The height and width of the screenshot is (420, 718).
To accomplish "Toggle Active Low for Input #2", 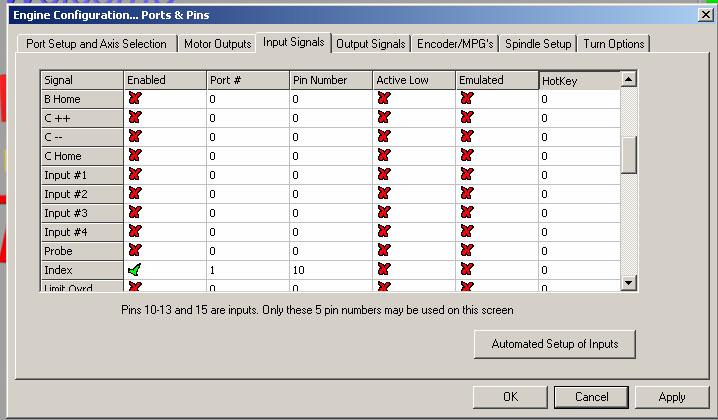I will [x=384, y=193].
